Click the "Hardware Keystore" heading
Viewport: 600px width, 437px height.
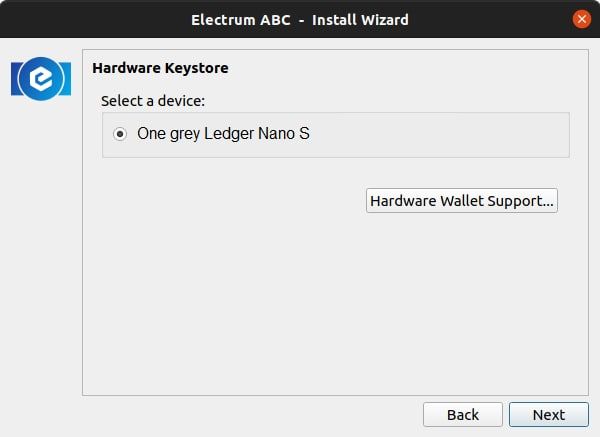[x=160, y=68]
